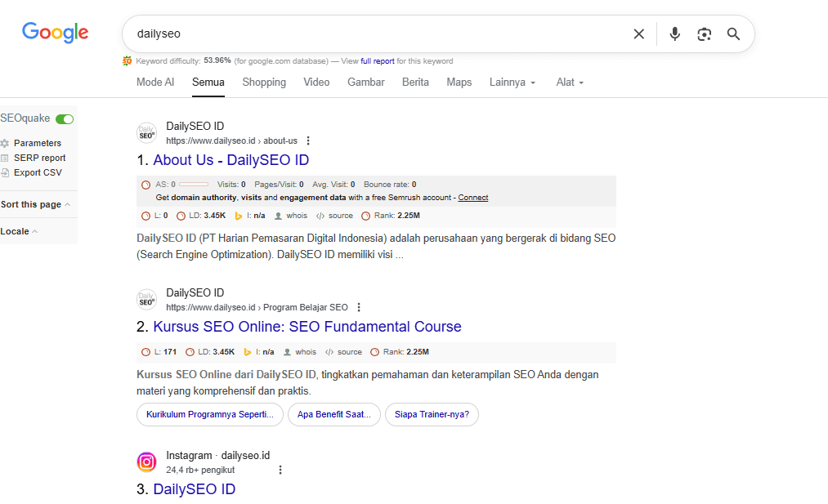Clear the search box with the X icon
Viewport: 828px width, 504px height.
pyautogui.click(x=638, y=33)
